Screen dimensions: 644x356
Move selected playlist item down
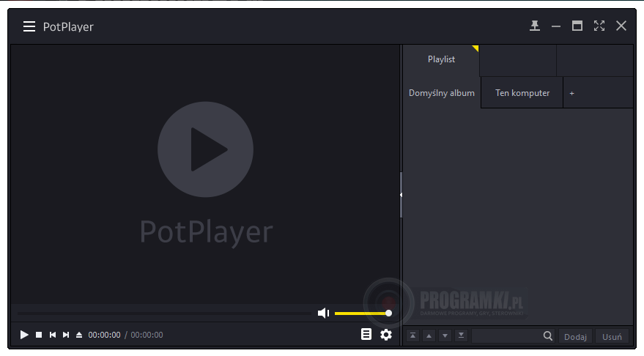click(445, 336)
